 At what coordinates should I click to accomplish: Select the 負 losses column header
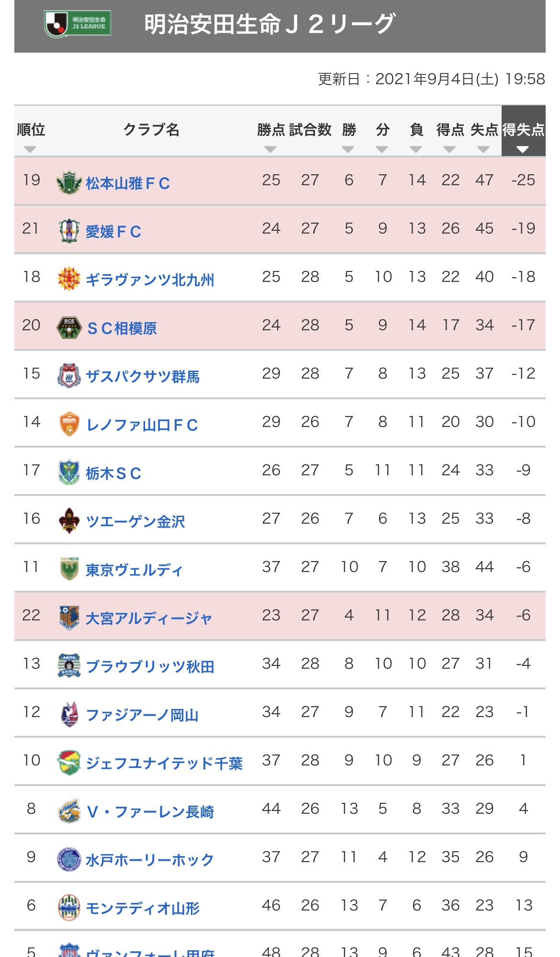pos(416,130)
